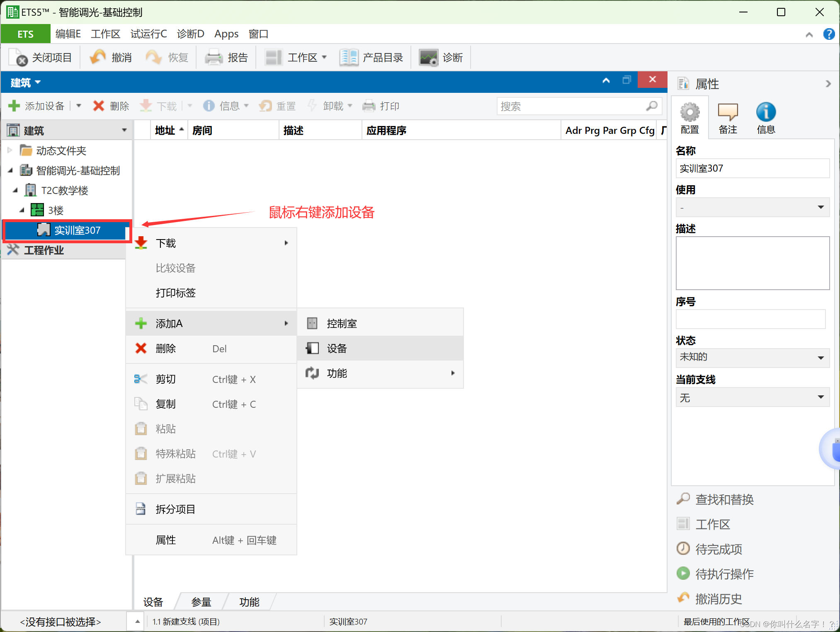Image resolution: width=840 pixels, height=632 pixels.
Task: Select 拆分项目 in the context menu
Action: (x=175, y=509)
